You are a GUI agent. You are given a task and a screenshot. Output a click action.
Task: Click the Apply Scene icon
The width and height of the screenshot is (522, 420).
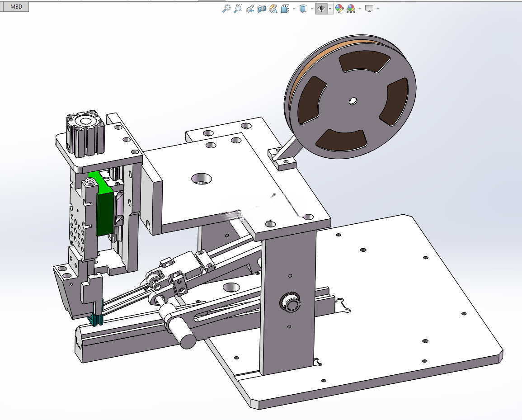coord(351,9)
